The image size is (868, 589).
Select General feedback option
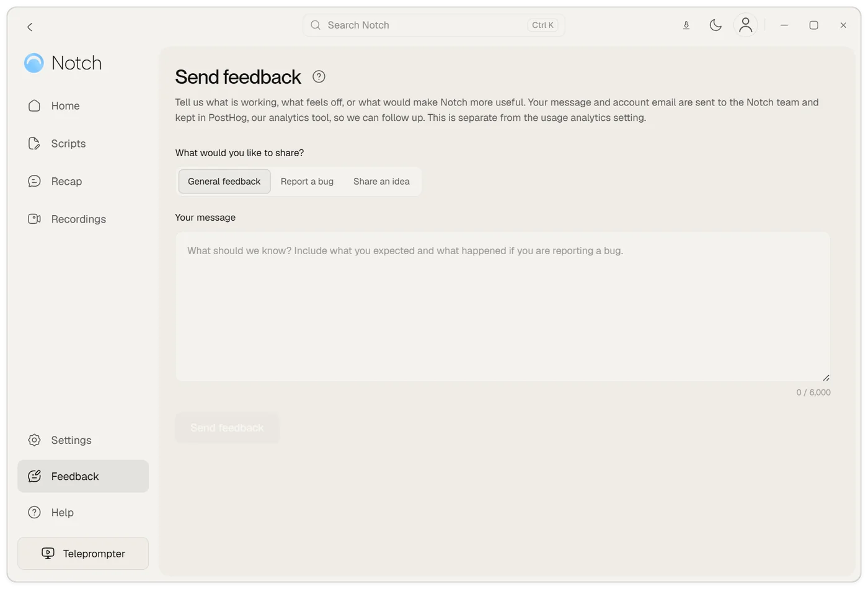pyautogui.click(x=224, y=182)
